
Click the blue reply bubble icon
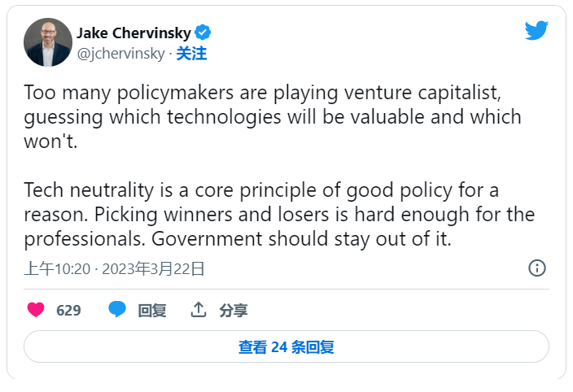coord(118,310)
